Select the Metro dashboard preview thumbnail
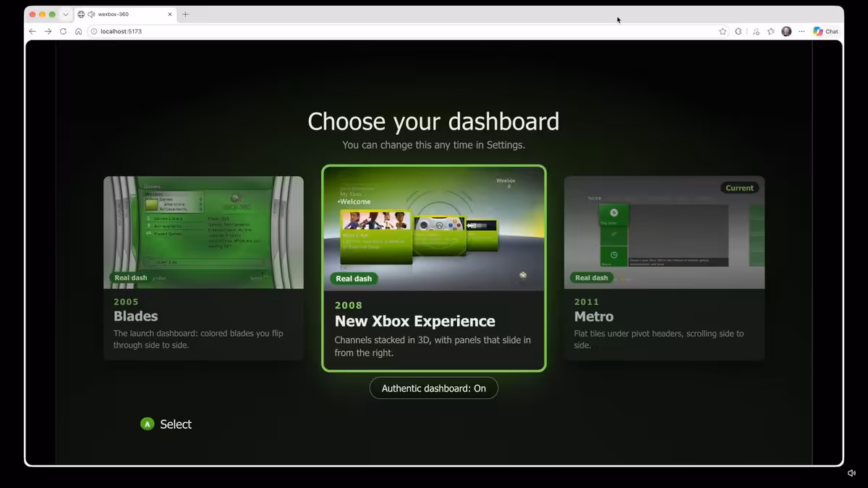The image size is (868, 488). click(664, 232)
